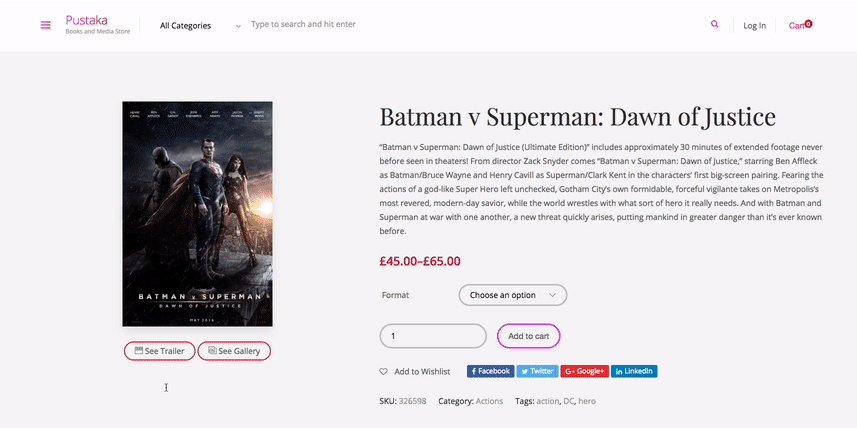Screen dimensions: 857x428
Task: Click the DC tag link
Action: coord(568,401)
